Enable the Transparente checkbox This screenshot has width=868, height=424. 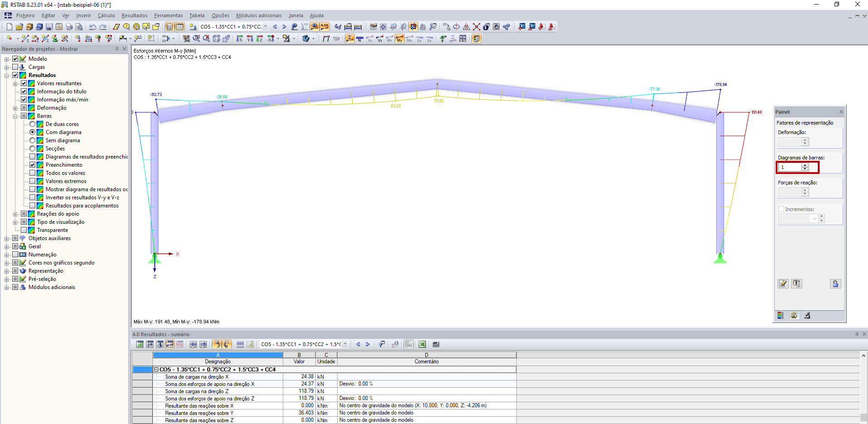[x=24, y=230]
